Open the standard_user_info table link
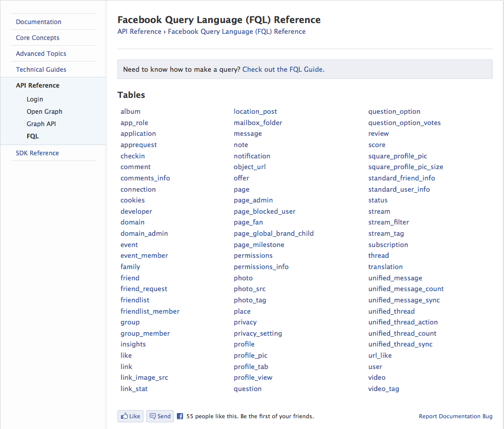Viewport: 504px width, 429px height. (399, 189)
